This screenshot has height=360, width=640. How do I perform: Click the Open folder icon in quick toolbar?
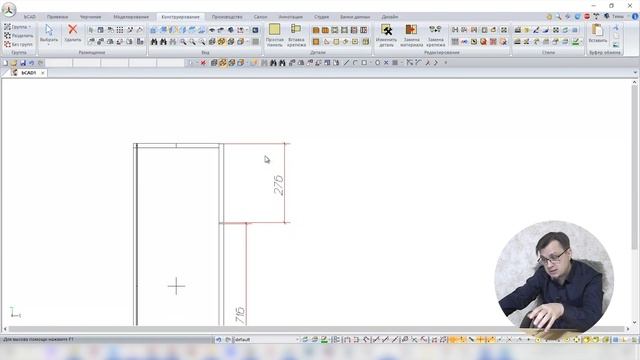(14, 63)
